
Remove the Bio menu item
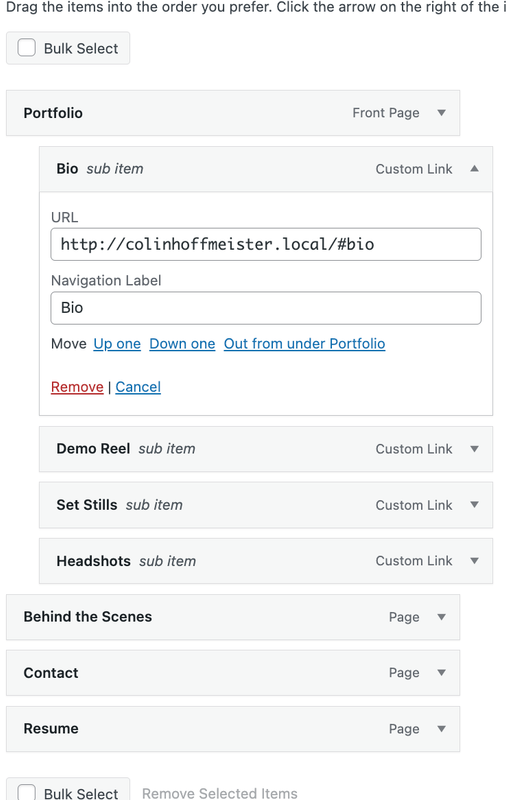(77, 387)
